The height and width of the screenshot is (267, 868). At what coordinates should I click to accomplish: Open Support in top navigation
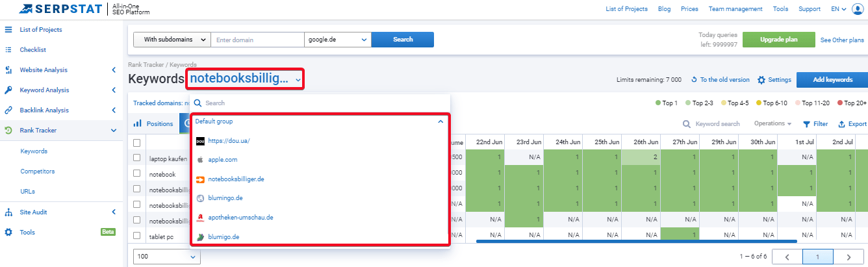810,9
